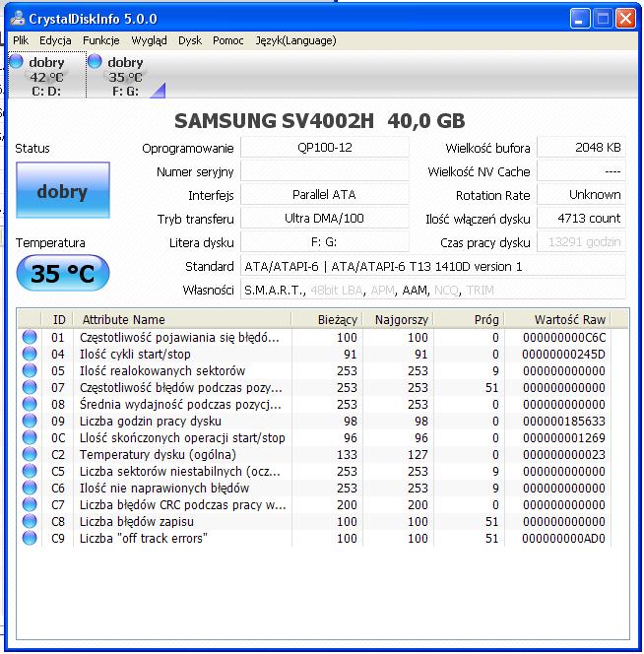Image resolution: width=644 pixels, height=654 pixels.
Task: Click status orb for attribute 01
Action: click(x=30, y=337)
